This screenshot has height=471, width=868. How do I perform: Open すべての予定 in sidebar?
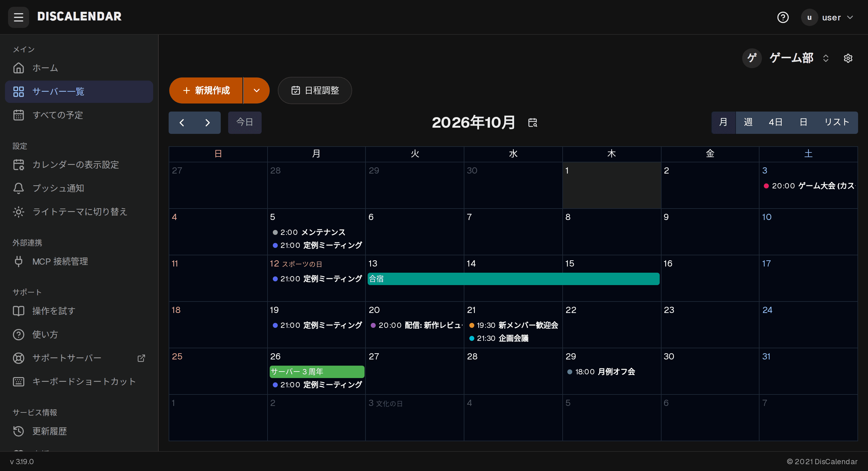(x=79, y=115)
